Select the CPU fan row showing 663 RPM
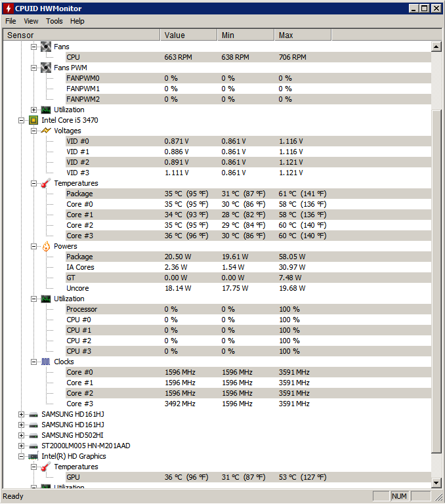 coord(248,57)
